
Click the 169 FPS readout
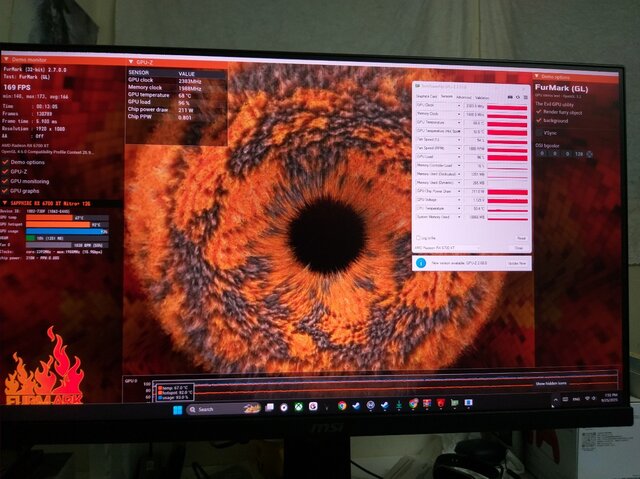pos(17,87)
